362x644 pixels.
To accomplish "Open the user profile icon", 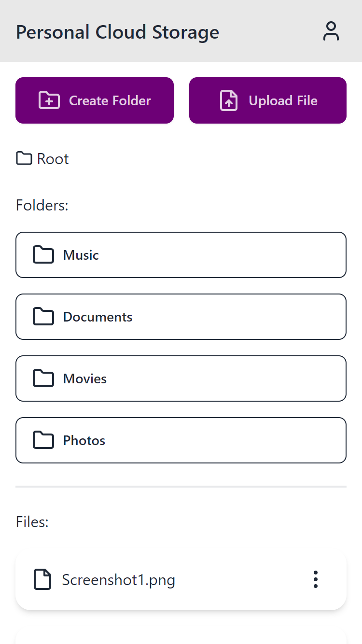I will (331, 31).
